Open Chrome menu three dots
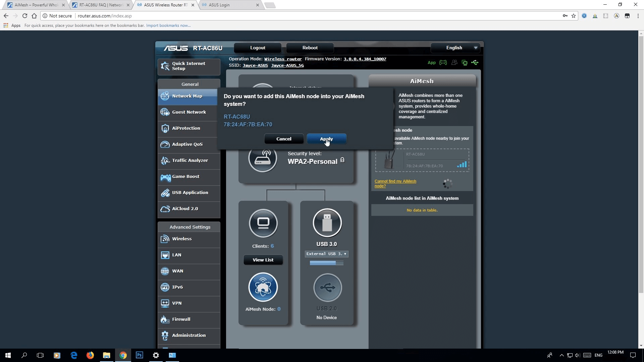 (x=638, y=16)
